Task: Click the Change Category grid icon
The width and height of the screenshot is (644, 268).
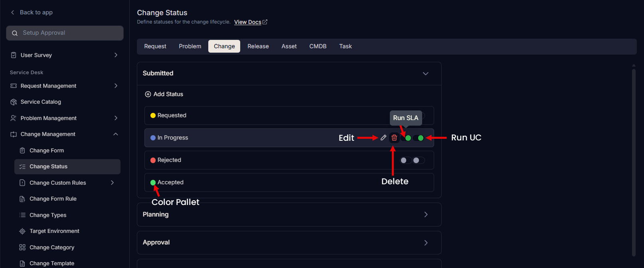Action: pyautogui.click(x=22, y=247)
